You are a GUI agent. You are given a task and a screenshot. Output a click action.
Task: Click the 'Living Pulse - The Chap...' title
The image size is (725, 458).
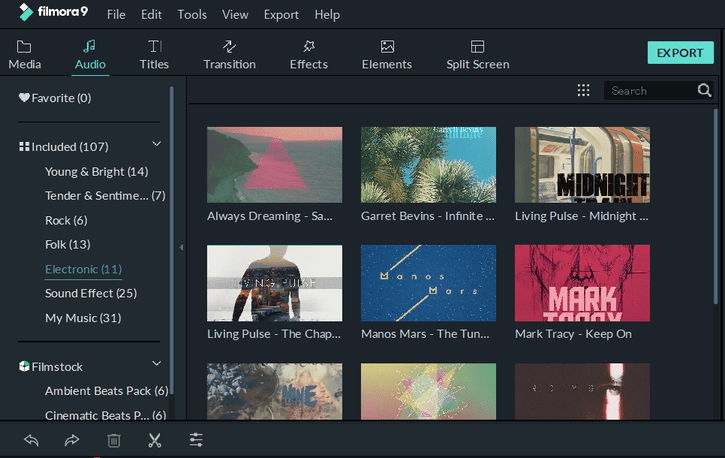274,334
